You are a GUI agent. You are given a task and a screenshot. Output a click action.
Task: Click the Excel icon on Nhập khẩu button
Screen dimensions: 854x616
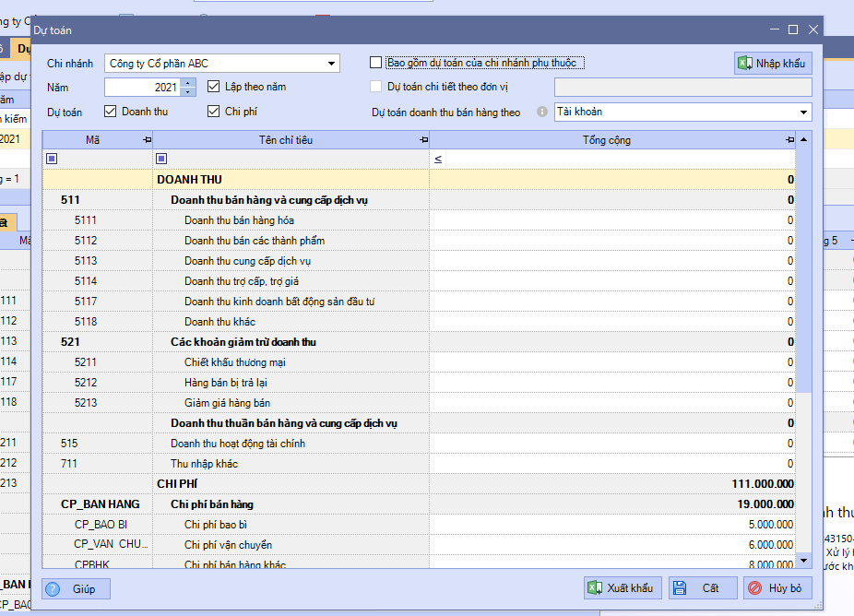[745, 64]
